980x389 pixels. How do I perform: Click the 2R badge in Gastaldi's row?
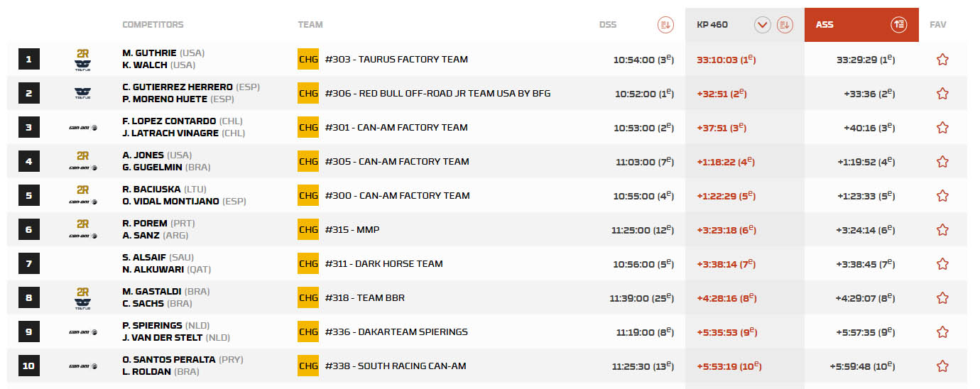(82, 292)
